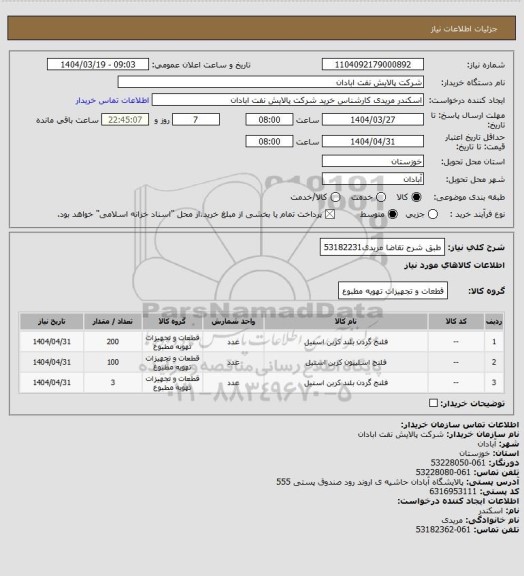
Task: Click the request creator field اسکندر مریدی
Action: (x=288, y=100)
